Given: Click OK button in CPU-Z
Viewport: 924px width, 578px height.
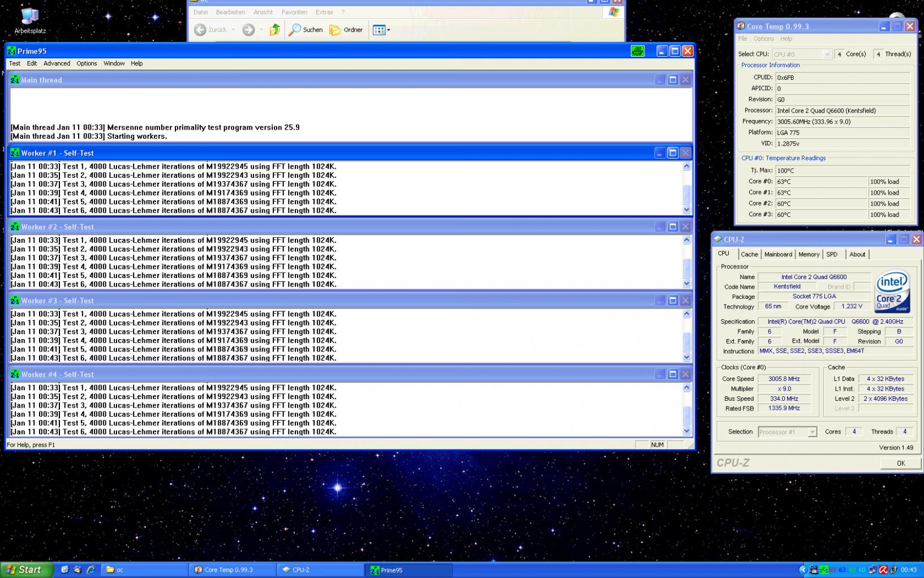Looking at the screenshot, I should pyautogui.click(x=901, y=463).
